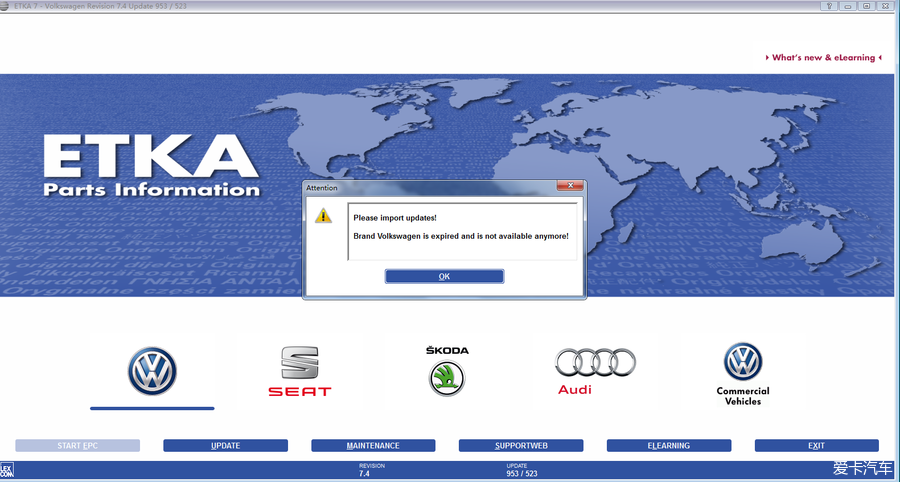The image size is (900, 482).
Task: Click the EXIT button
Action: (816, 446)
